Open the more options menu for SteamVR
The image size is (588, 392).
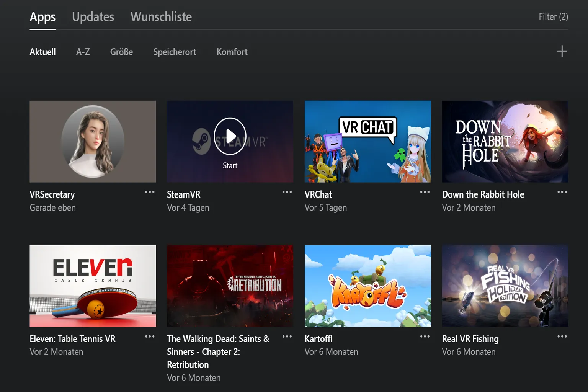click(287, 192)
